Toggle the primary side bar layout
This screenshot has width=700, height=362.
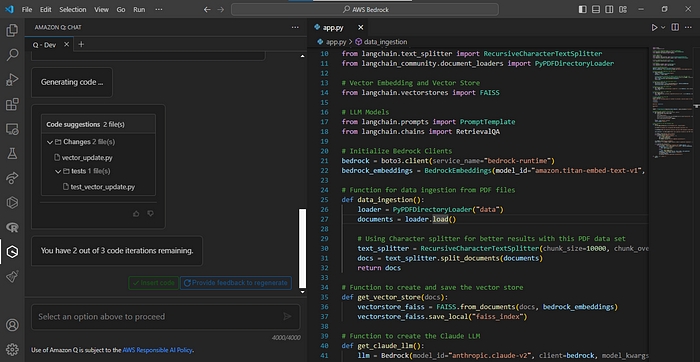583,9
